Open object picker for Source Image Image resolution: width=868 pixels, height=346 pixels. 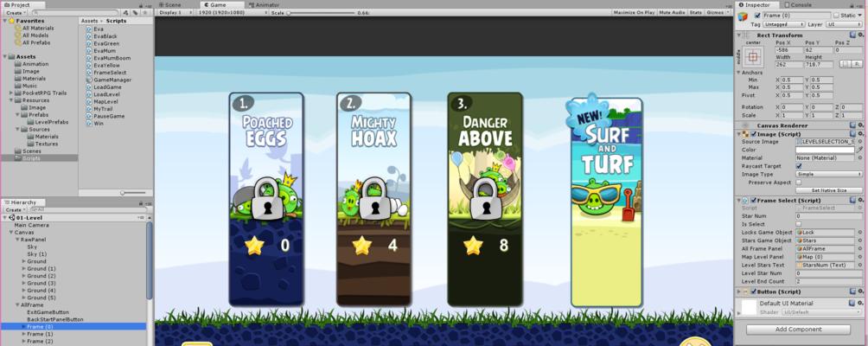(x=859, y=142)
